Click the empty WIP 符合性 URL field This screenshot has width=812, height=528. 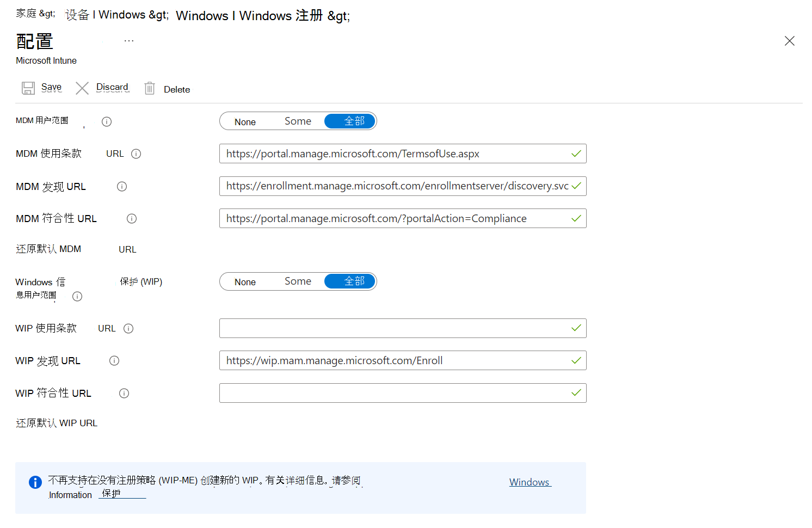click(403, 393)
